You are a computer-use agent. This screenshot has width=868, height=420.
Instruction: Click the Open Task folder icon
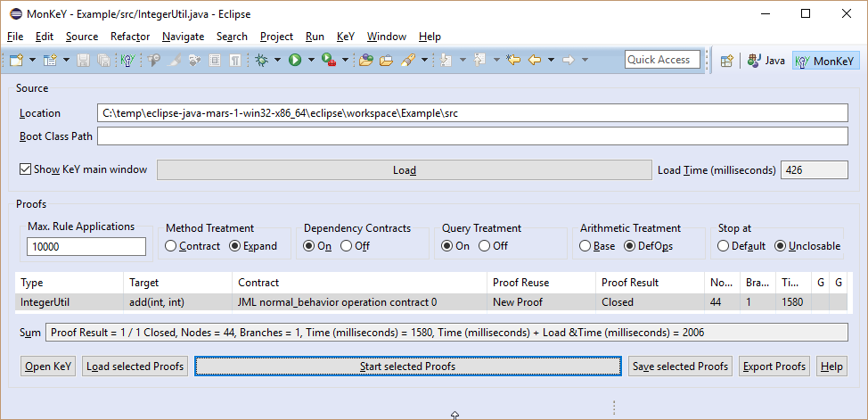point(386,60)
